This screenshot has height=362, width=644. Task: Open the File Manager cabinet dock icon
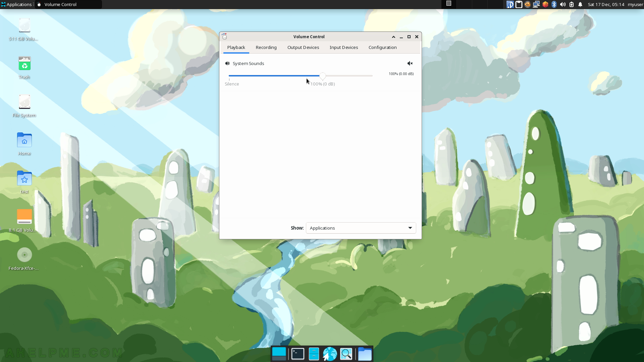(x=314, y=354)
